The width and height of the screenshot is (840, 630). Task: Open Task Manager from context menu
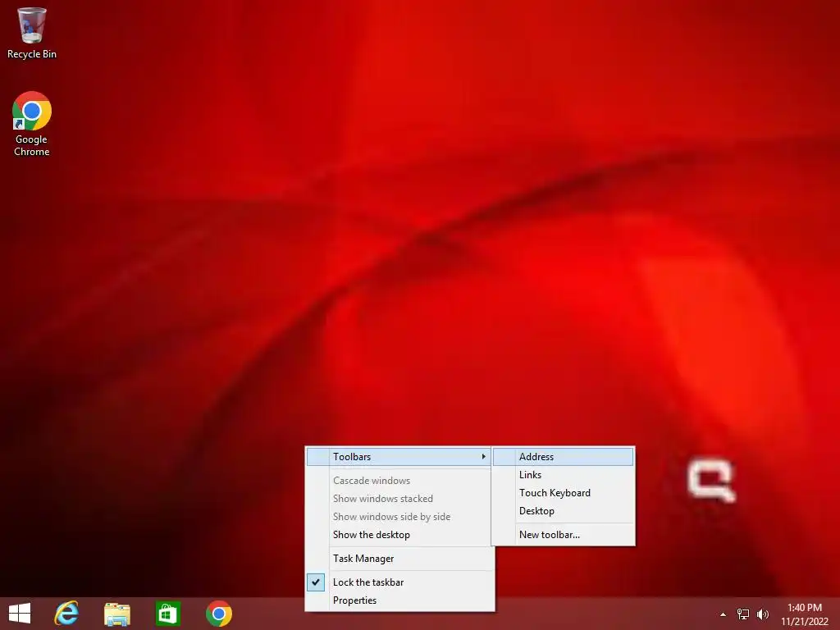pyautogui.click(x=399, y=558)
